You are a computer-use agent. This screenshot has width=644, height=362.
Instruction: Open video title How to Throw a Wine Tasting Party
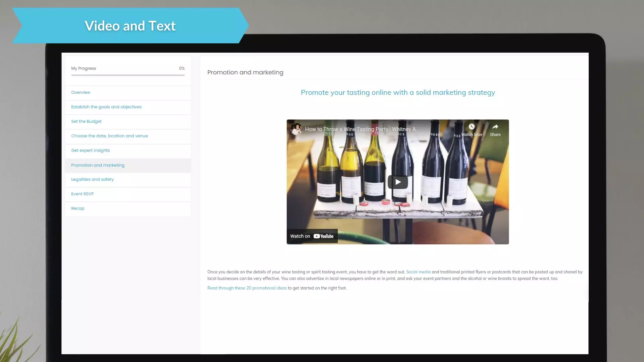click(361, 129)
